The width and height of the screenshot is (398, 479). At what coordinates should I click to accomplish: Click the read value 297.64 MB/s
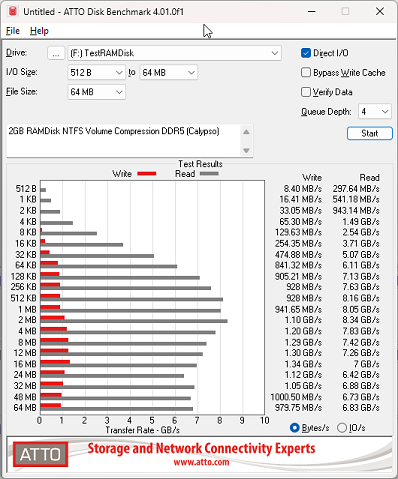[x=356, y=189]
